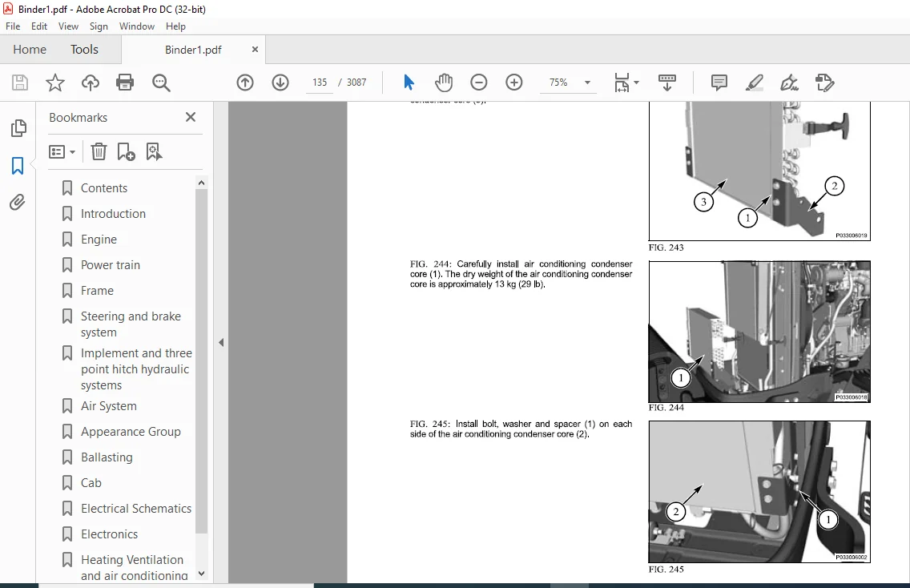This screenshot has width=910, height=588.
Task: Go to next page arrow
Action: click(x=280, y=83)
